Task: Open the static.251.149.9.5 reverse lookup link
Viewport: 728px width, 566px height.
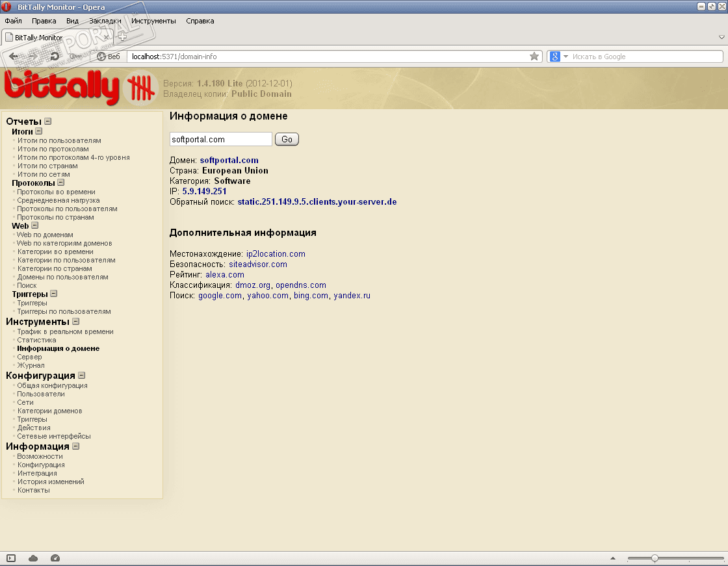Action: pos(317,202)
